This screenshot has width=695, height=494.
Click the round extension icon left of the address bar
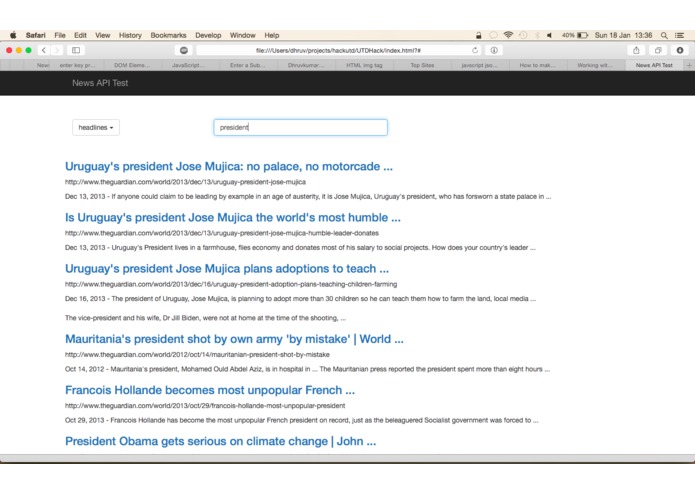pos(184,50)
